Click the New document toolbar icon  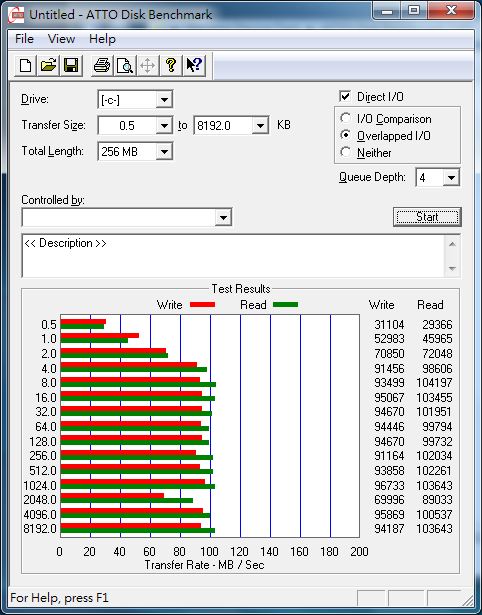(25, 65)
